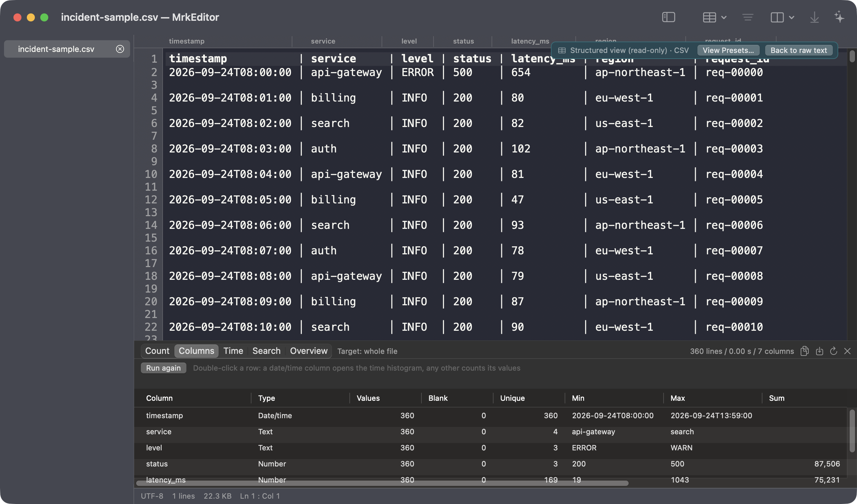Expand the split layout dropdown chevron
Viewport: 857px width, 504px height.
[x=791, y=17]
